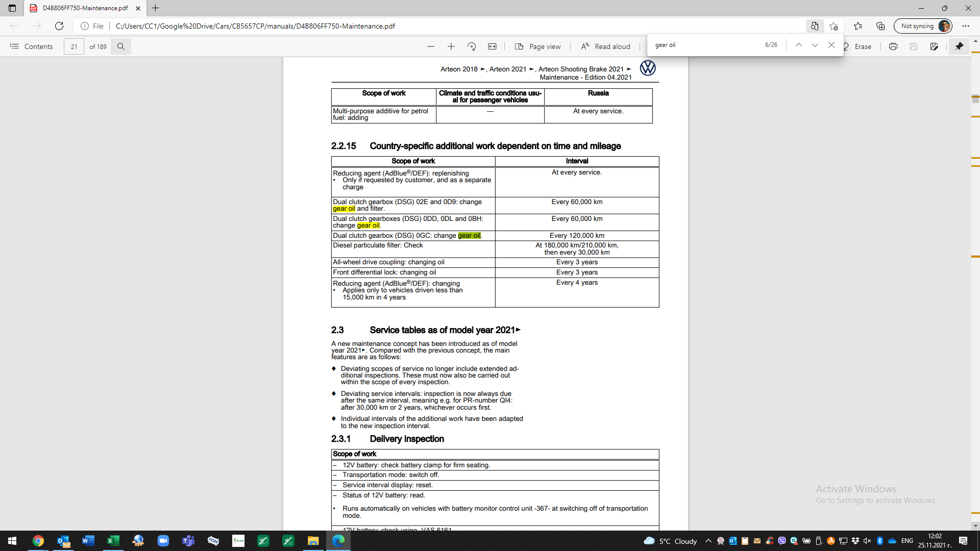
Task: Go to next search result
Action: coord(815,45)
